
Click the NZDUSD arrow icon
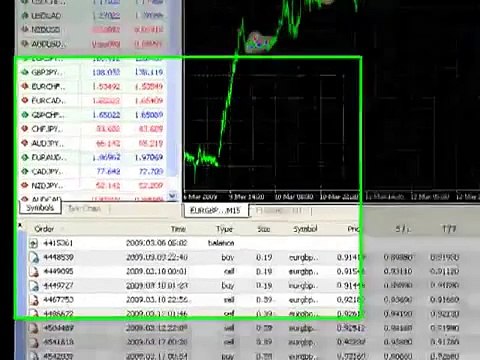(25, 29)
